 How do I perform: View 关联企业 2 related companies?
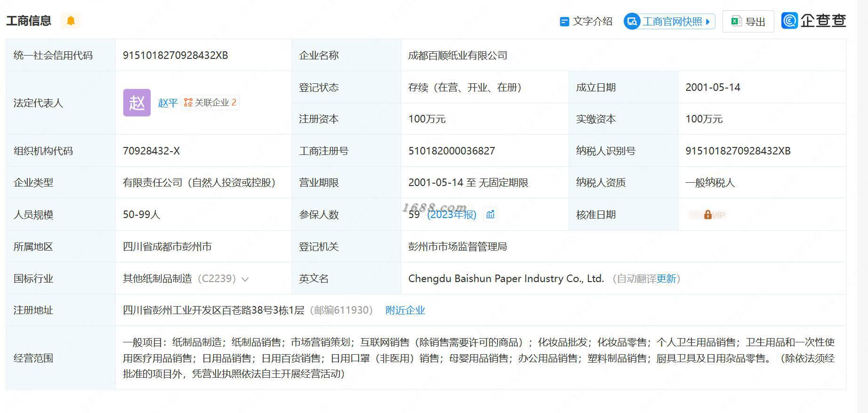[210, 102]
